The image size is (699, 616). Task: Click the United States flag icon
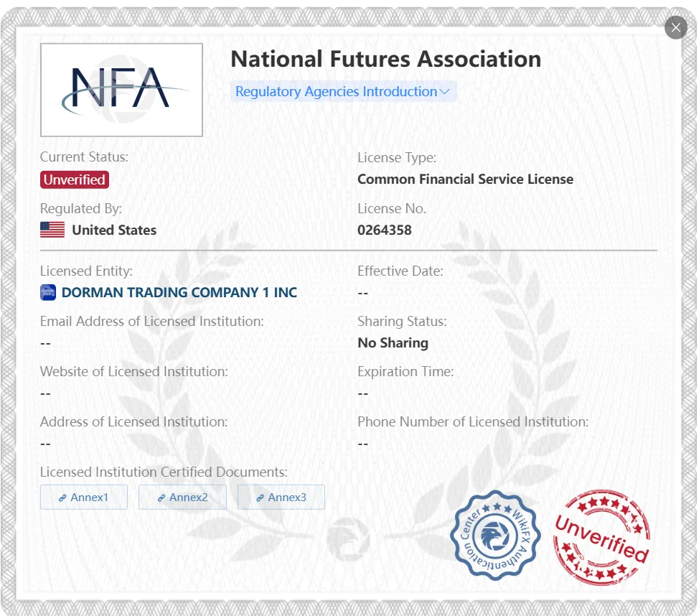click(52, 230)
